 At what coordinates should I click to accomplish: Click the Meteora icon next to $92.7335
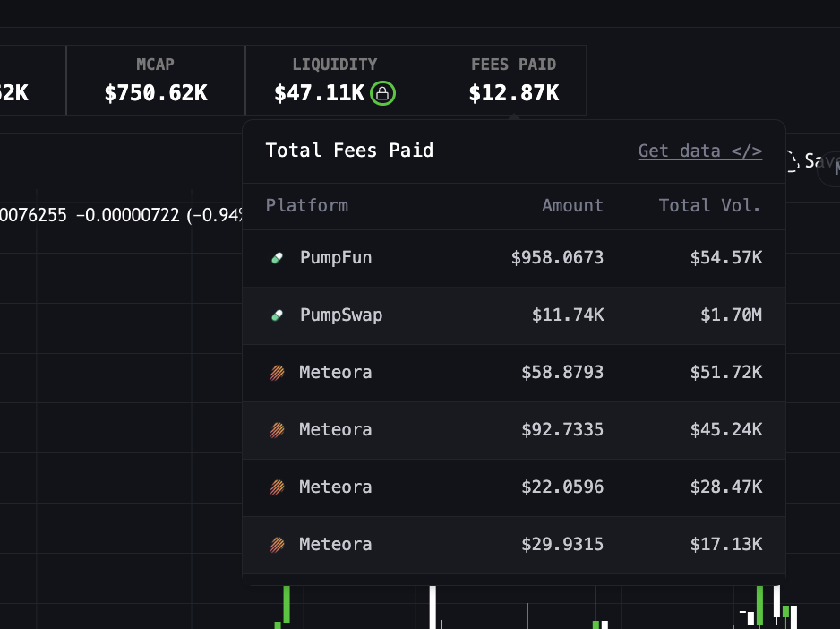click(x=277, y=429)
